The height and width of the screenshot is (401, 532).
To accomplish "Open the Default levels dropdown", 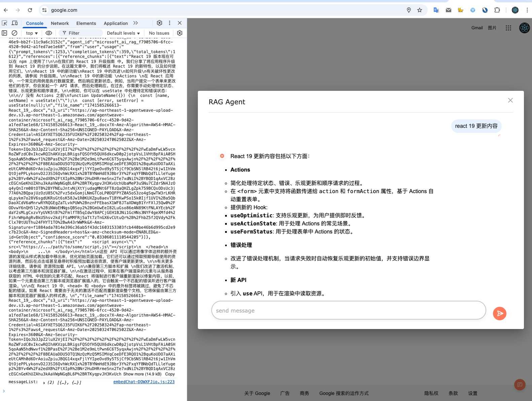I will coord(123,33).
